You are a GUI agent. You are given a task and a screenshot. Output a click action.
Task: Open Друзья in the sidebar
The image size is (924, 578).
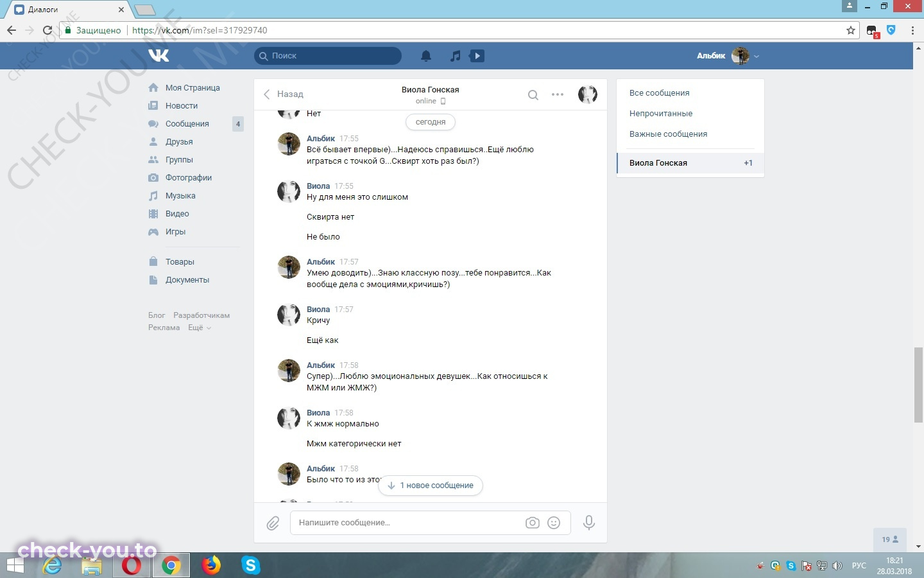(179, 141)
